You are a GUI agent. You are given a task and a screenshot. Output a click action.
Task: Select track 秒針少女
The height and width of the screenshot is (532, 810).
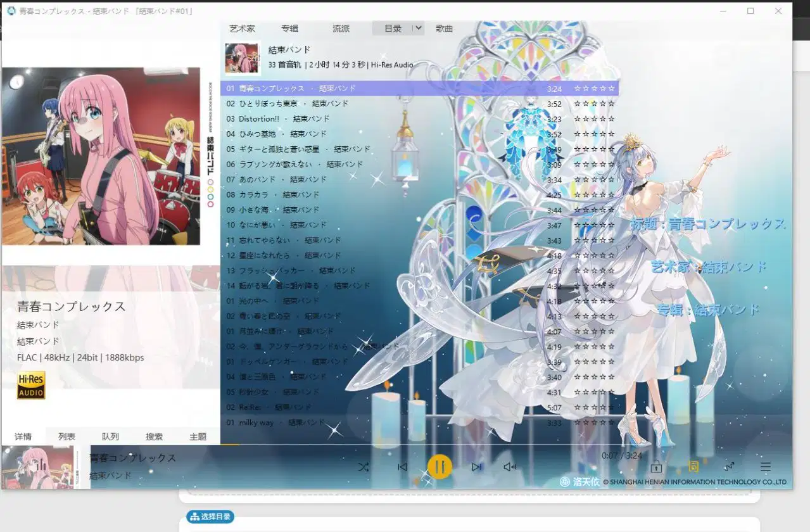click(419, 393)
